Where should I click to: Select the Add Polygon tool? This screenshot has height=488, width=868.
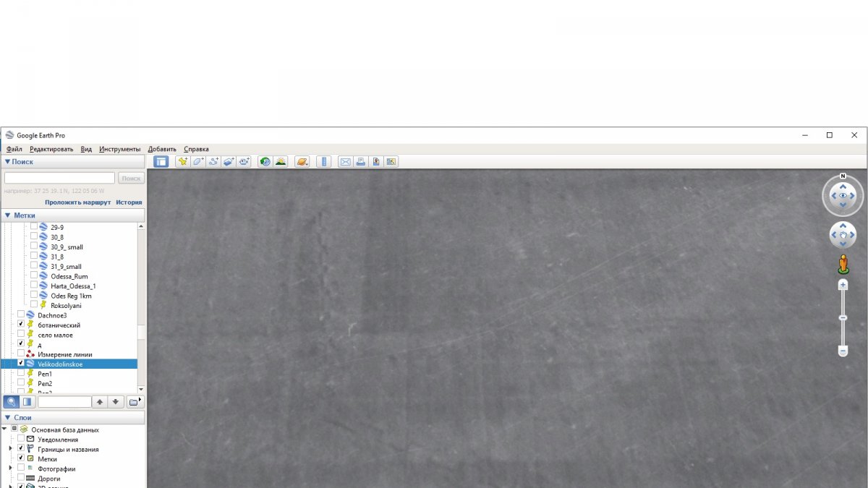(x=198, y=161)
